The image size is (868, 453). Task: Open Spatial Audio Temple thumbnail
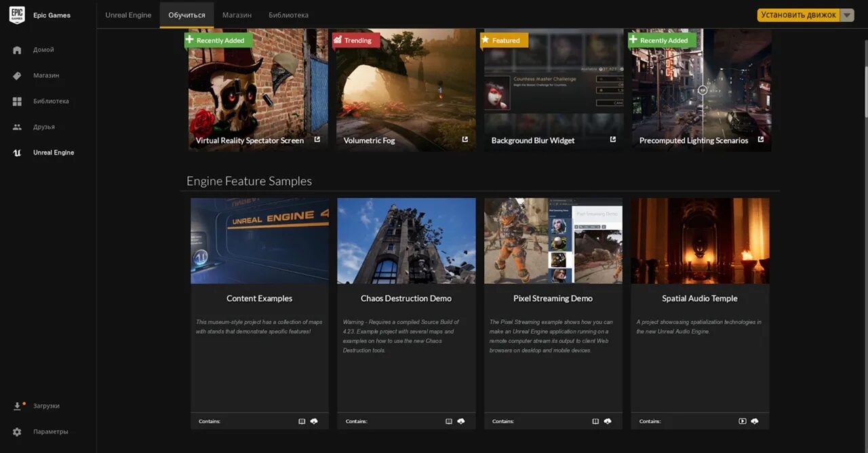tap(700, 241)
